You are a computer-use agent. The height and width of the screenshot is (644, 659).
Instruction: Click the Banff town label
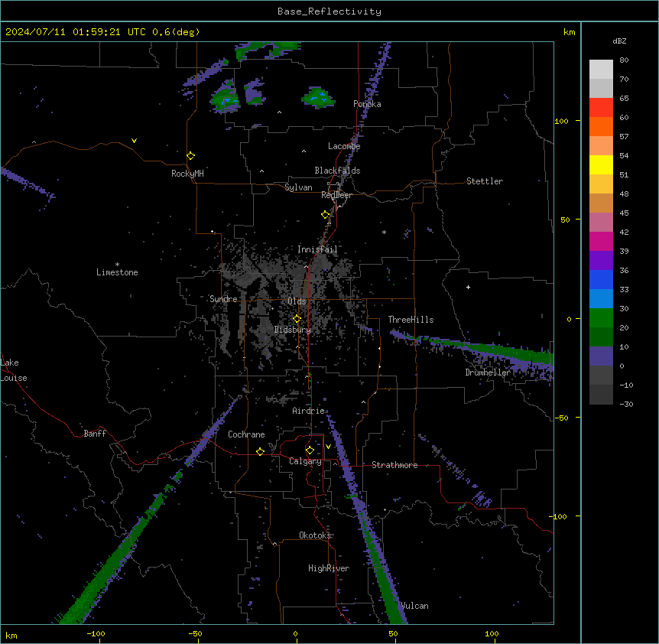[x=95, y=434]
